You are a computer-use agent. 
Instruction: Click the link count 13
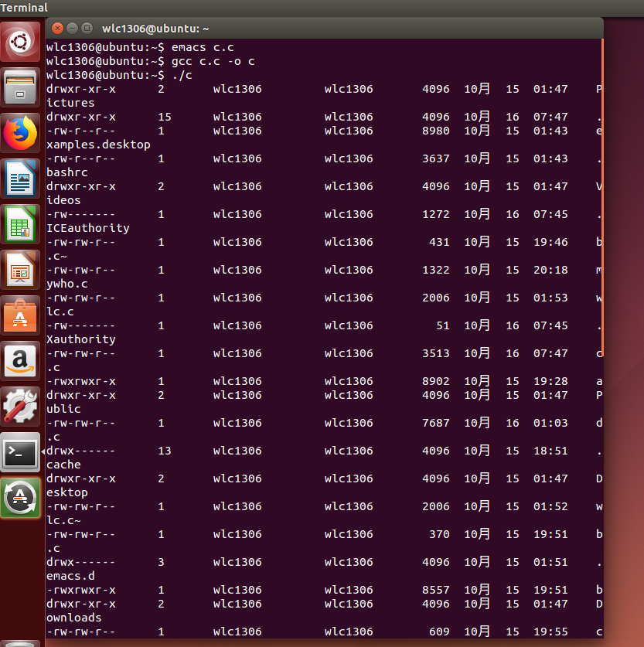[x=165, y=451]
